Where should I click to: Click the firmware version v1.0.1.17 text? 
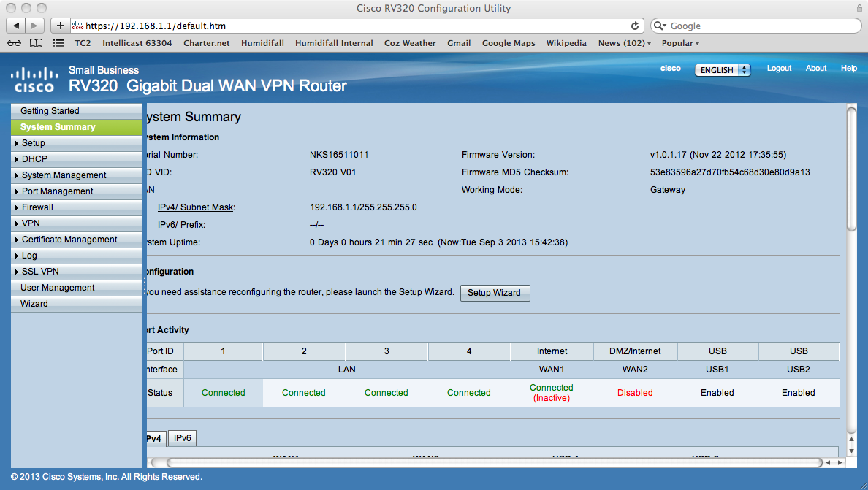click(718, 155)
